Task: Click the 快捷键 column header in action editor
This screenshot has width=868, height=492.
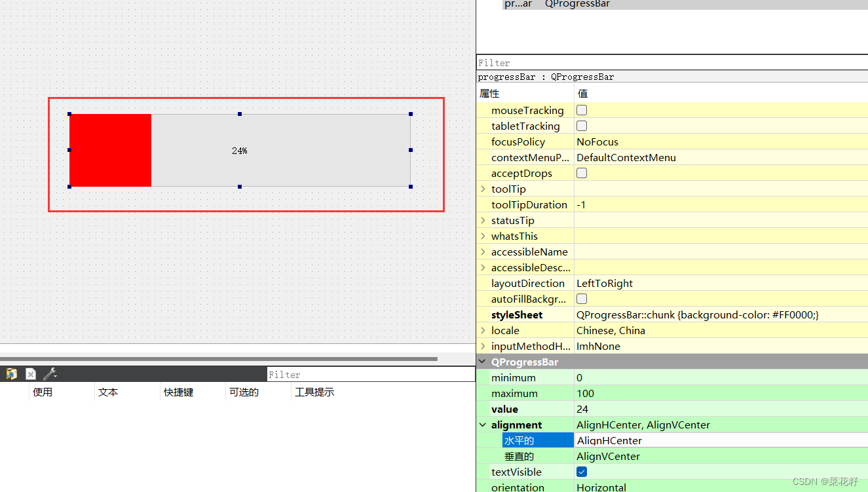Action: [179, 392]
